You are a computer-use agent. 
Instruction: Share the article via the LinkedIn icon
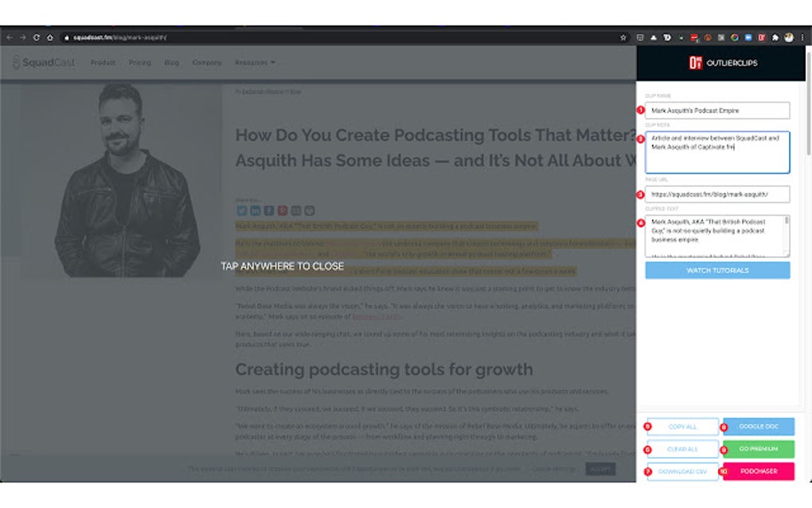click(x=255, y=211)
